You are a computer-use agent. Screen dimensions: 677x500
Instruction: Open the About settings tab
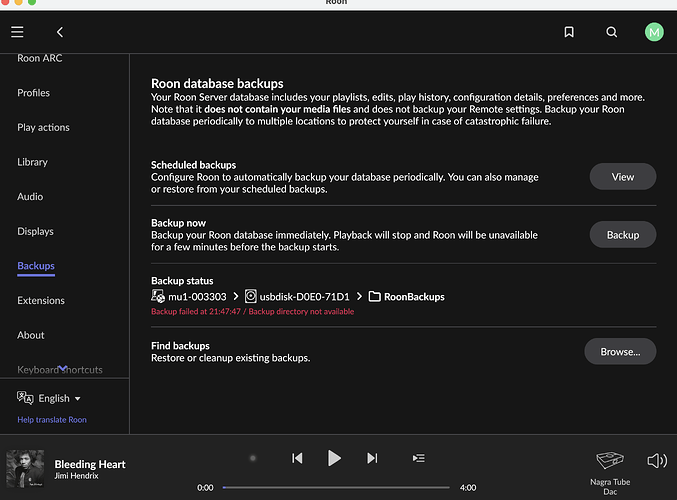(31, 335)
